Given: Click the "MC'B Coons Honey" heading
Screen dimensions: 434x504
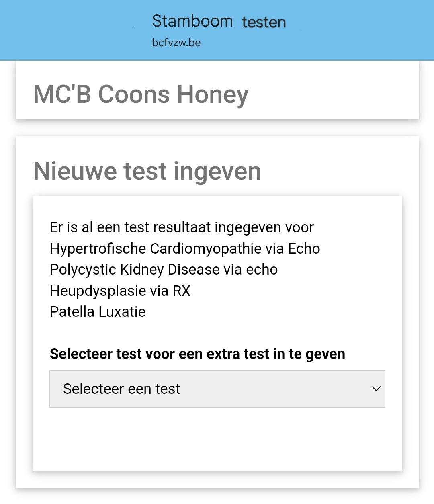Looking at the screenshot, I should coord(141,94).
